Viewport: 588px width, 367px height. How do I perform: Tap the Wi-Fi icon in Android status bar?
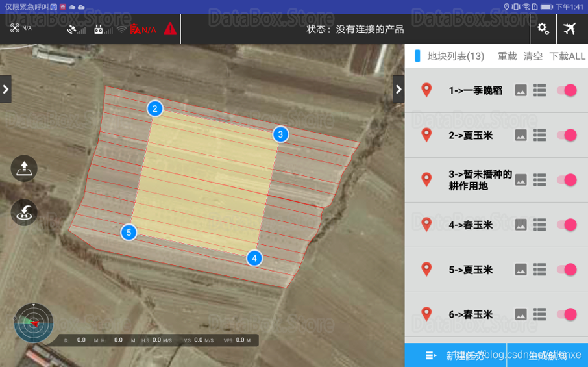(x=526, y=6)
